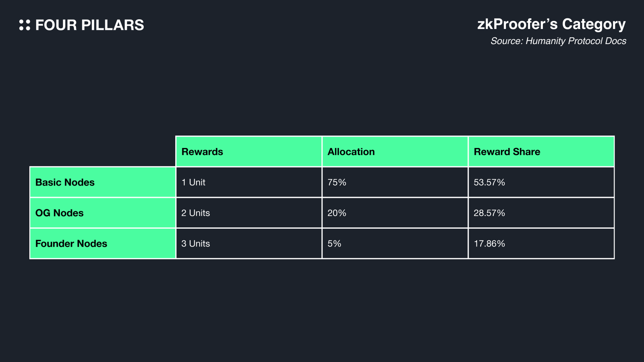
Task: Click the empty area left of Rewards header
Action: tap(102, 151)
